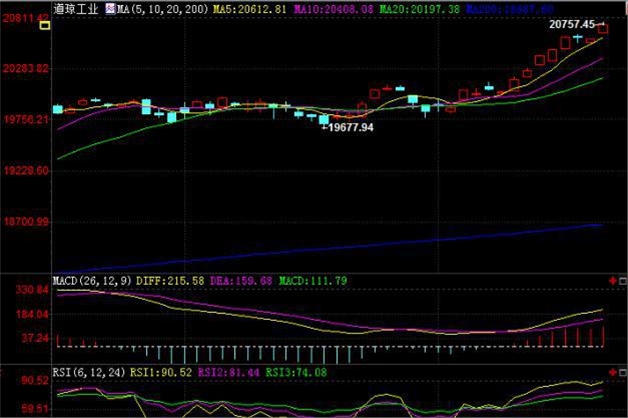628x418 pixels.
Task: Click the 18700.99 price axis label
Action: pos(26,221)
